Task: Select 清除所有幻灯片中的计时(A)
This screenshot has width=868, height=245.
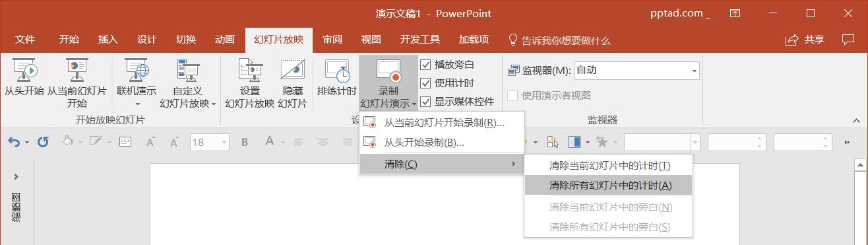Action: (x=608, y=186)
